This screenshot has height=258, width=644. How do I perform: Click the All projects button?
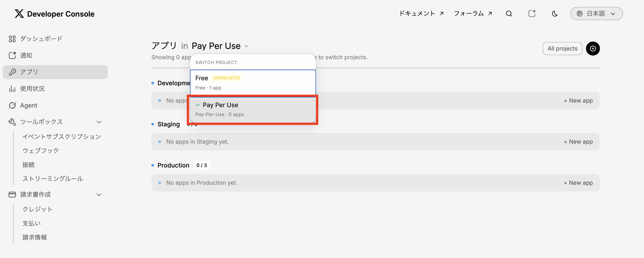(563, 48)
